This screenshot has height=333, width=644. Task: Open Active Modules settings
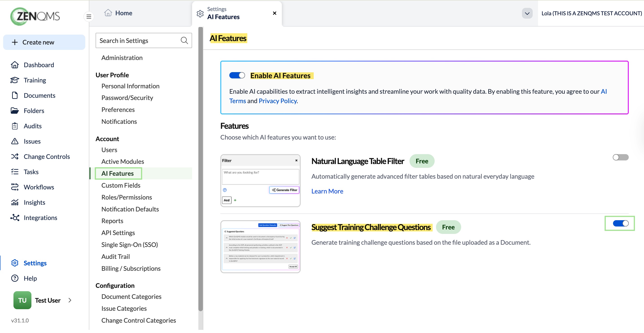[x=123, y=162]
